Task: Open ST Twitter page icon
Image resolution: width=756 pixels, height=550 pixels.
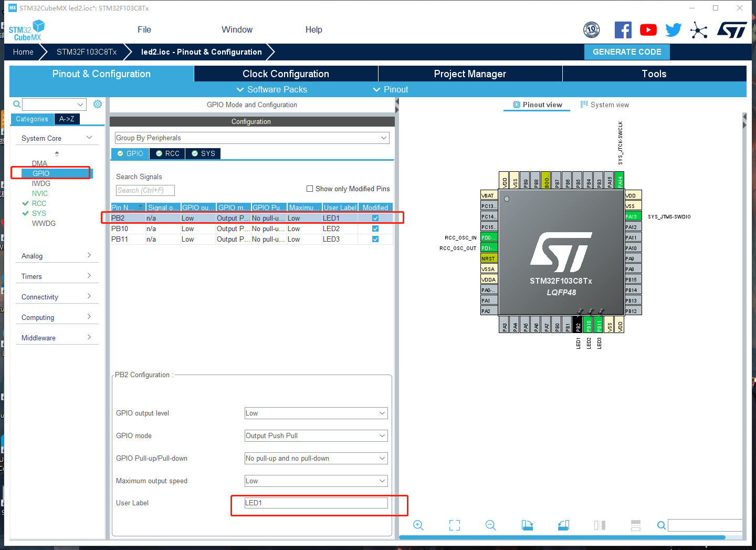Action: tap(674, 30)
